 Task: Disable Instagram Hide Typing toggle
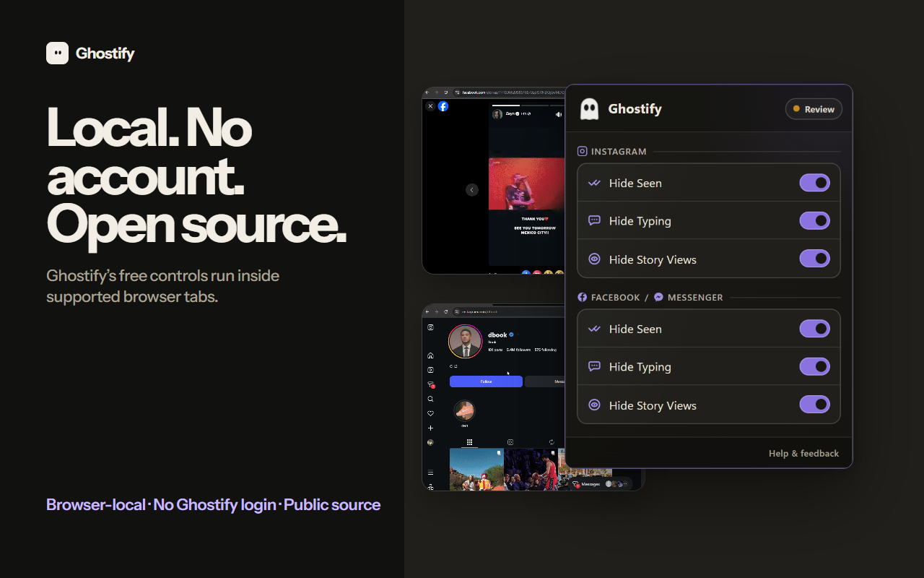814,220
